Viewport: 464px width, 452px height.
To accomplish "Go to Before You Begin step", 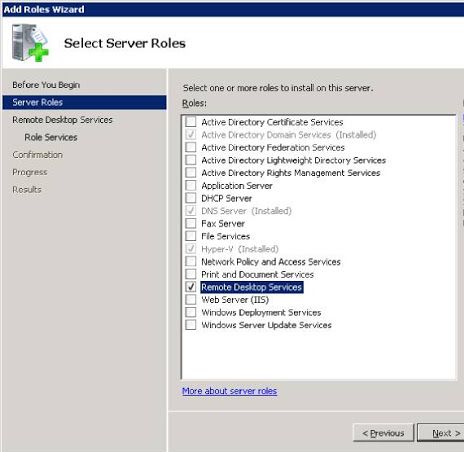I will [46, 85].
